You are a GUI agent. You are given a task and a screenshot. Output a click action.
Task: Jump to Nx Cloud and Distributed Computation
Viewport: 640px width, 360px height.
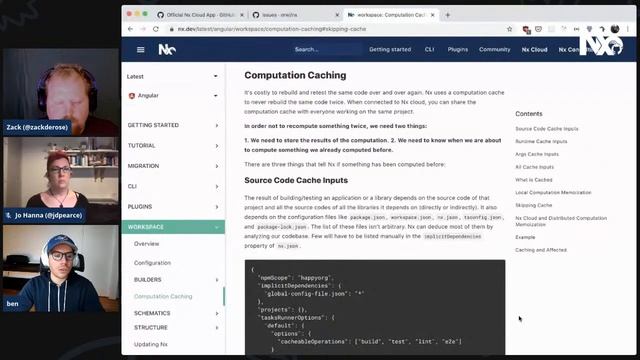click(561, 221)
